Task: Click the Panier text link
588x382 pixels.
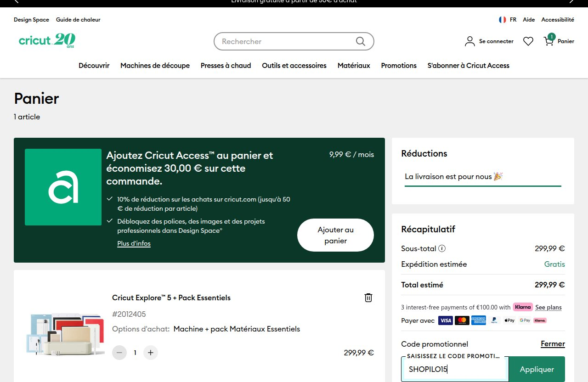Action: click(566, 41)
